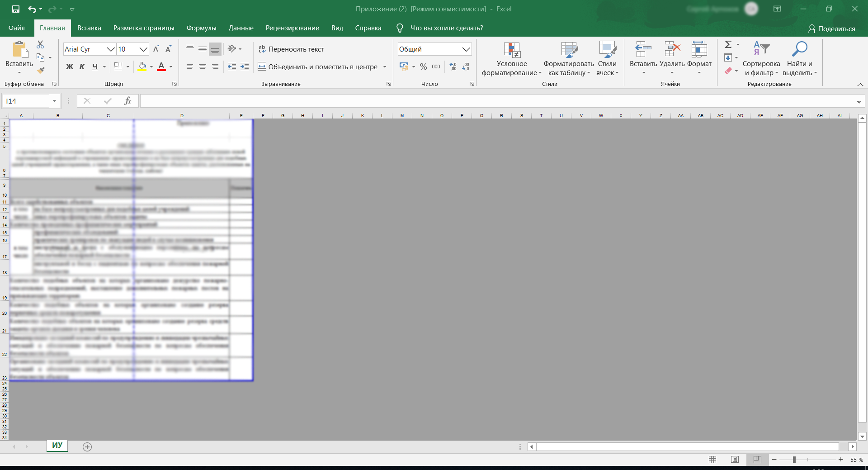The image size is (868, 470).
Task: Switch to the Формулы tab
Action: coord(202,28)
